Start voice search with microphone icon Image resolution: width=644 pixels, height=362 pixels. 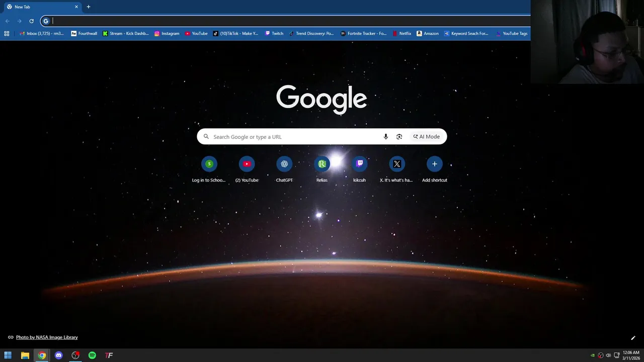point(386,137)
